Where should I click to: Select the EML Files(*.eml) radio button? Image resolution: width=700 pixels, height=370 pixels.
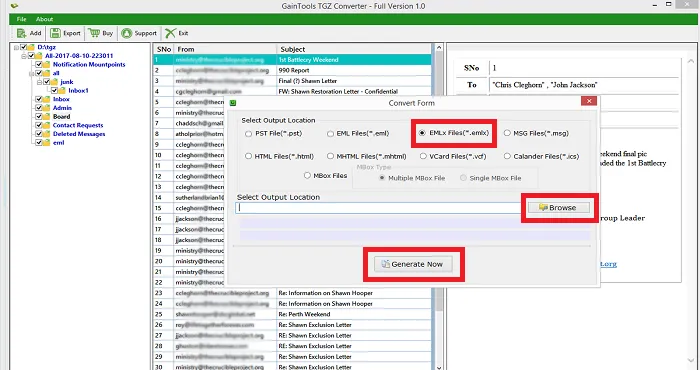[330, 133]
